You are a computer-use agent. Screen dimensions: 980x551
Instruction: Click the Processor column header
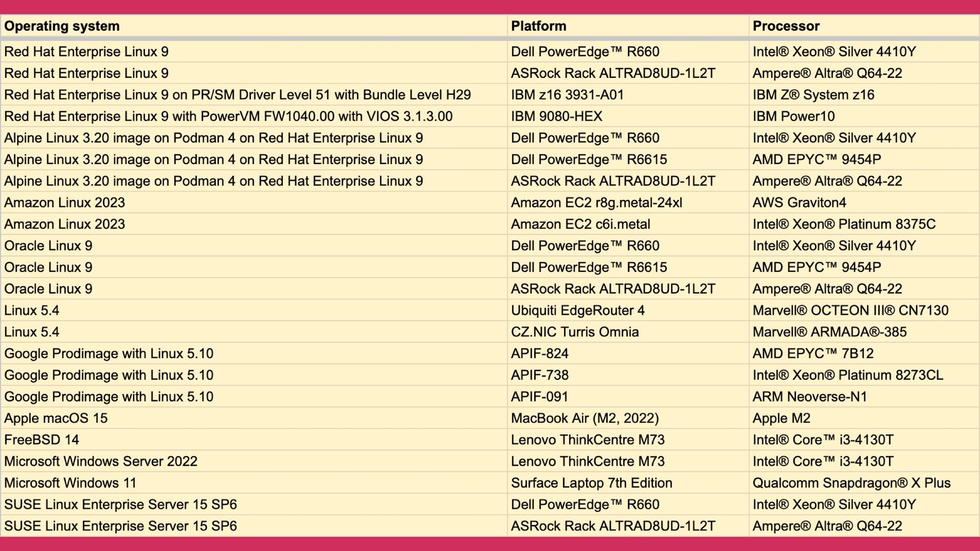pos(786,26)
